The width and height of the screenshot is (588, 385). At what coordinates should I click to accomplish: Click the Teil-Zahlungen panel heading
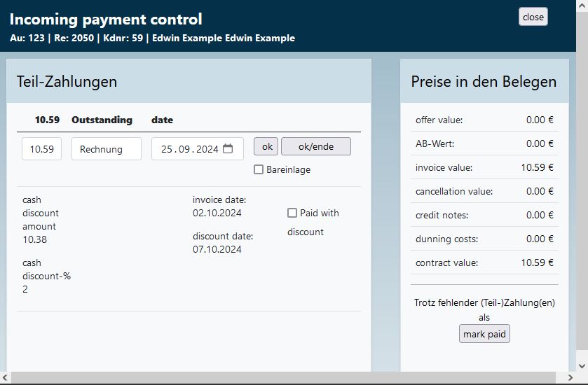point(67,81)
